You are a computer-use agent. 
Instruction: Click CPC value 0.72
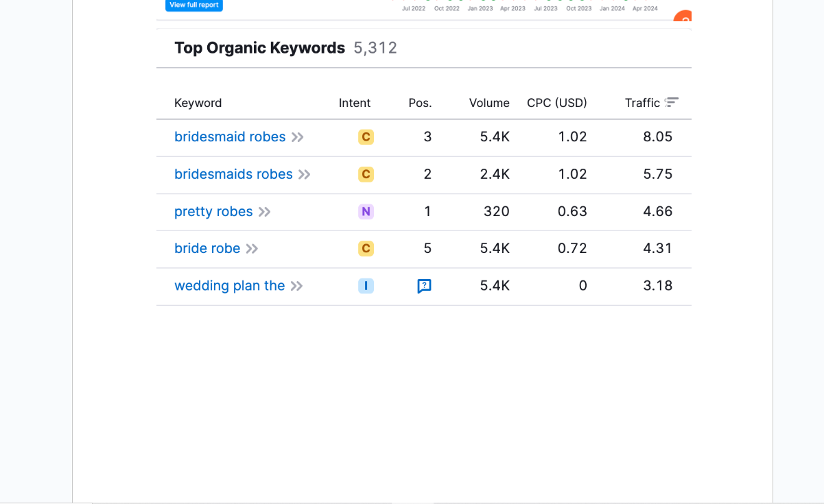(573, 248)
